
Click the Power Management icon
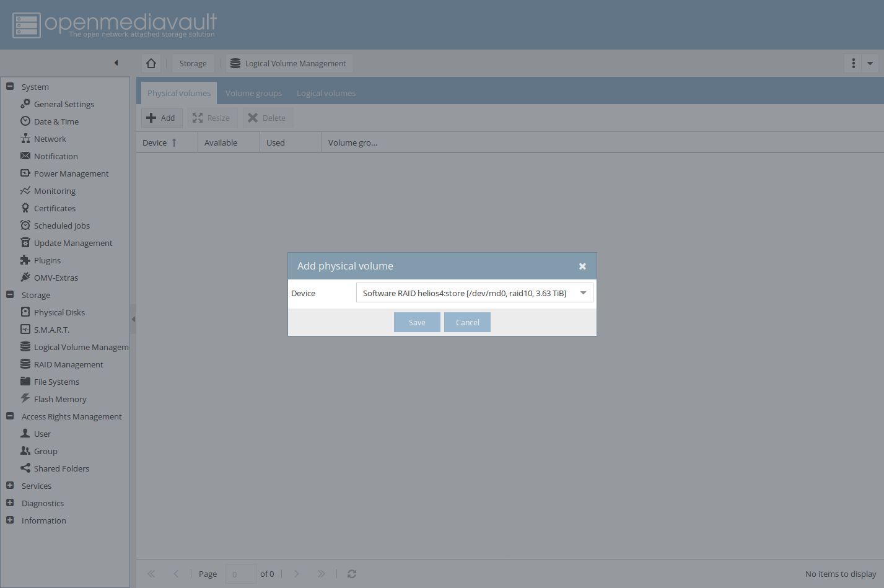pos(25,173)
